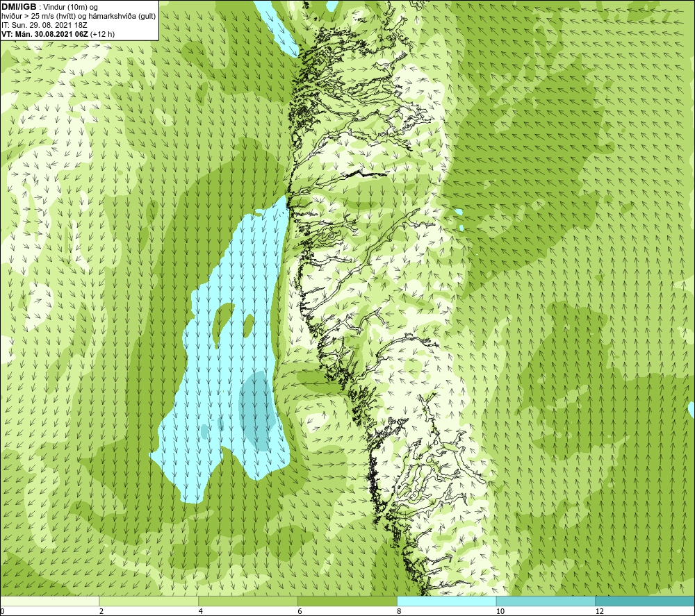The width and height of the screenshot is (695, 616).
Task: Click the '8' label on the color scale
Action: click(x=400, y=611)
